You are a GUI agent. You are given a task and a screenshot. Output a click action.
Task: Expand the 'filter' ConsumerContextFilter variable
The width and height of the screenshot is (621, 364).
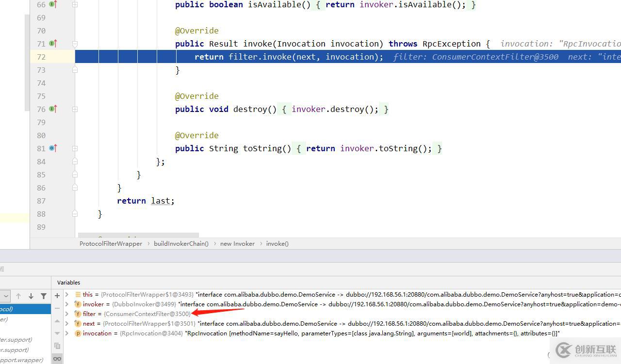pyautogui.click(x=67, y=314)
